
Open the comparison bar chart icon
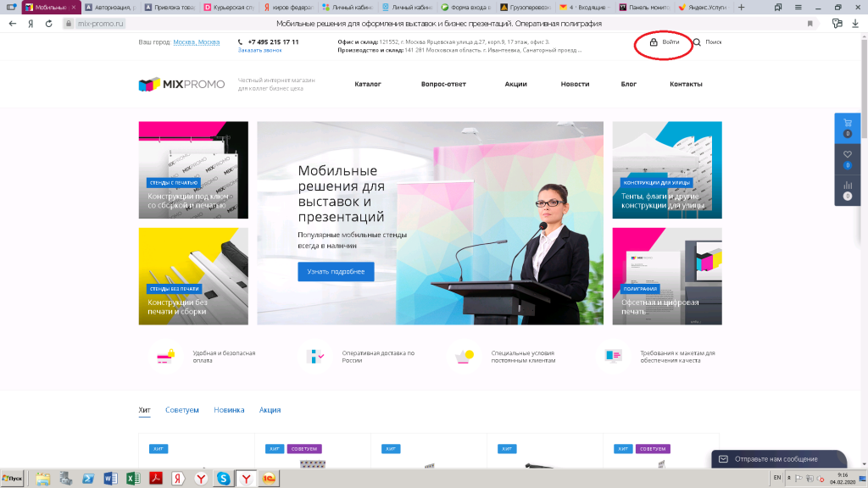pyautogui.click(x=847, y=189)
